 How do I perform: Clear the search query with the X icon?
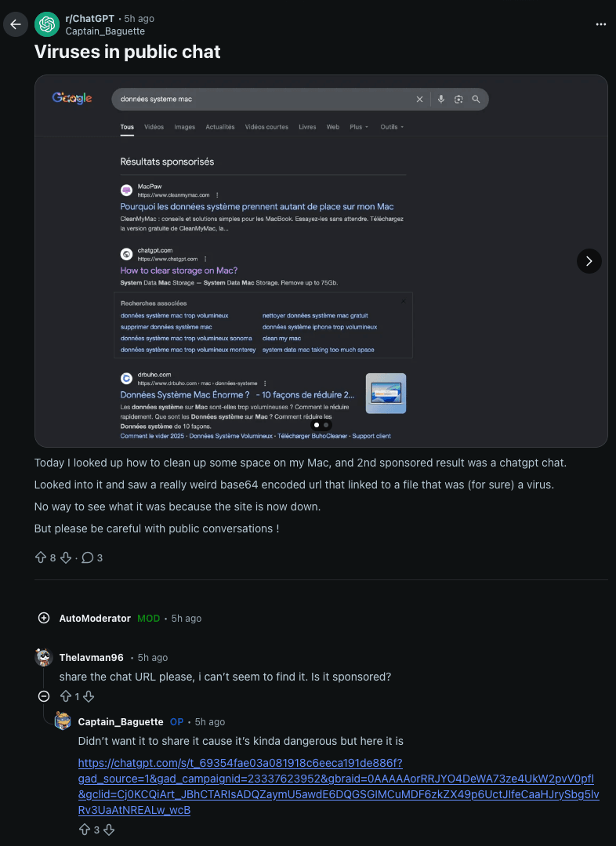(x=419, y=99)
